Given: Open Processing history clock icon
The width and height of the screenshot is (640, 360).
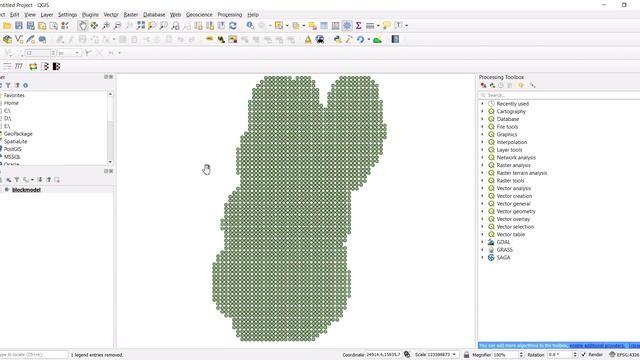Looking at the screenshot, I should coord(501,85).
